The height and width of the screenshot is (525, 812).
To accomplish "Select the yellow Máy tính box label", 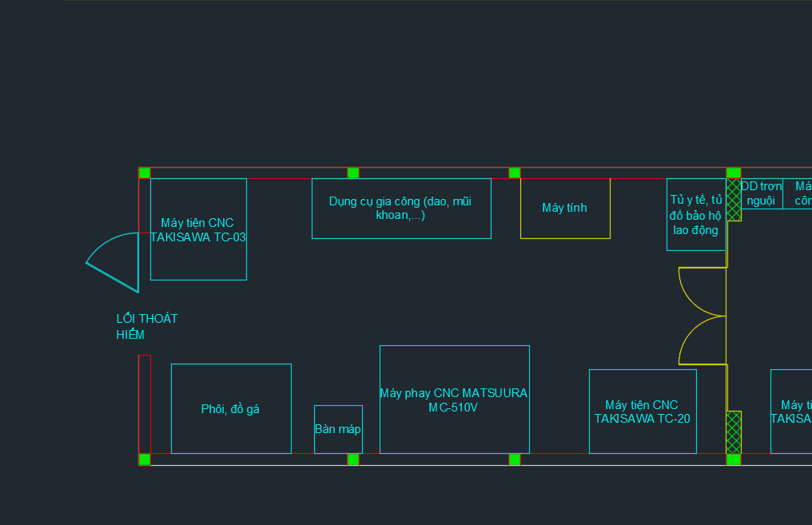I will click(564, 208).
